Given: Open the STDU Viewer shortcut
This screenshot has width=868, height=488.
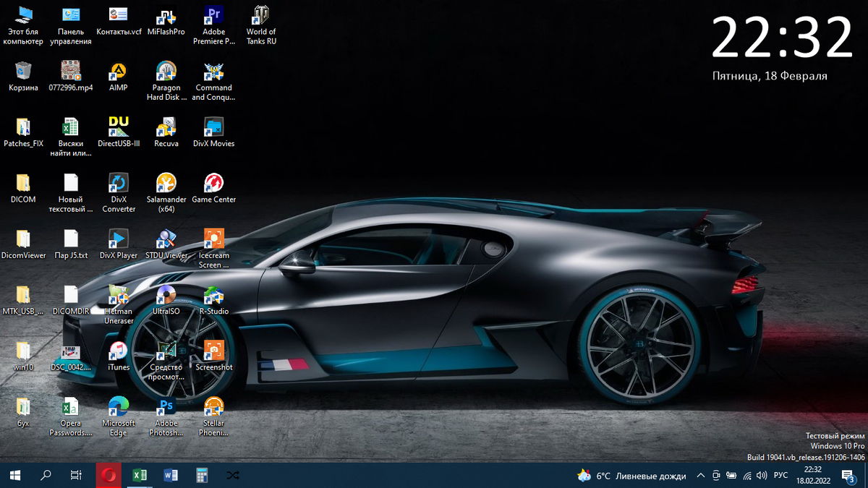Looking at the screenshot, I should coord(166,244).
